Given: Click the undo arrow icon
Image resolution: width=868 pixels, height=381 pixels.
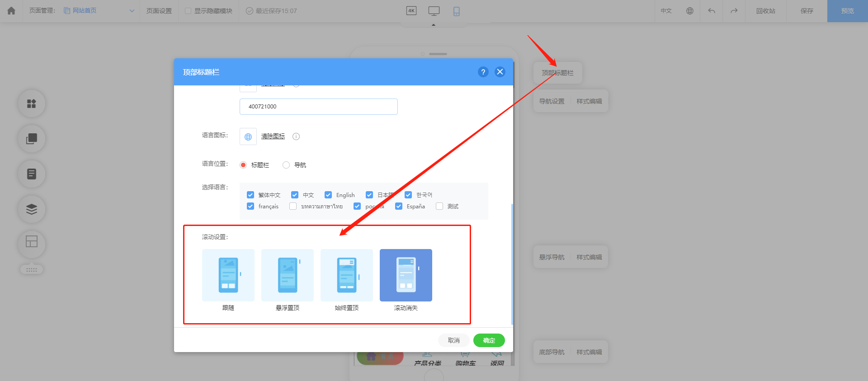Looking at the screenshot, I should 712,11.
